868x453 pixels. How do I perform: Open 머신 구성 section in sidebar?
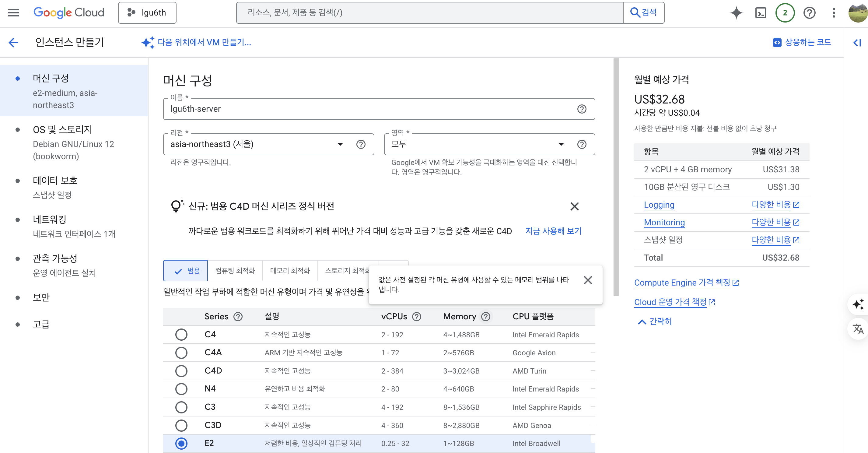[74, 91]
